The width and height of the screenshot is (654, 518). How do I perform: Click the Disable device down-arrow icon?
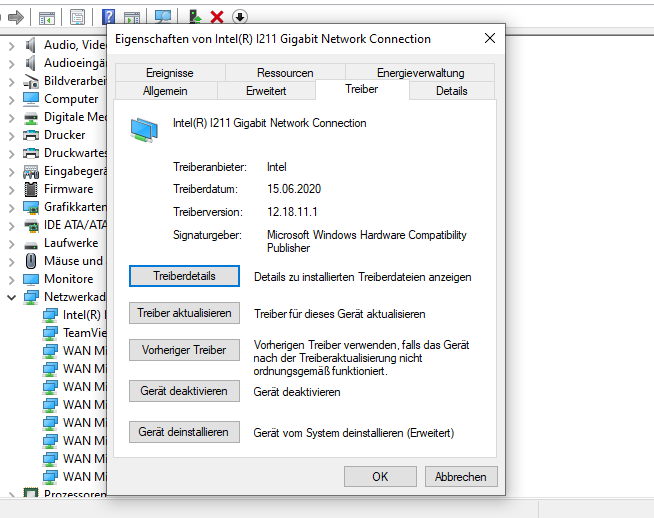tap(239, 17)
